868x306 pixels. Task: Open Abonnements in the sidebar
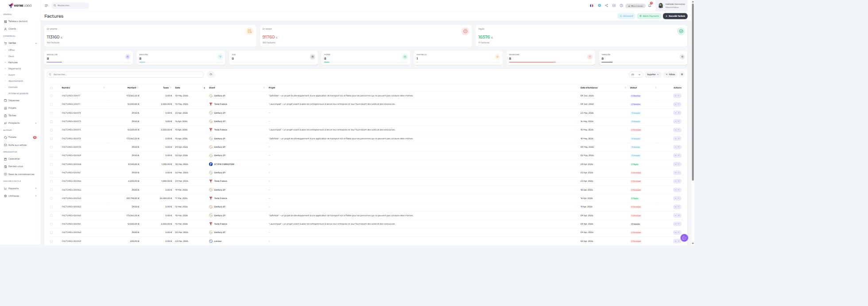pyautogui.click(x=15, y=81)
